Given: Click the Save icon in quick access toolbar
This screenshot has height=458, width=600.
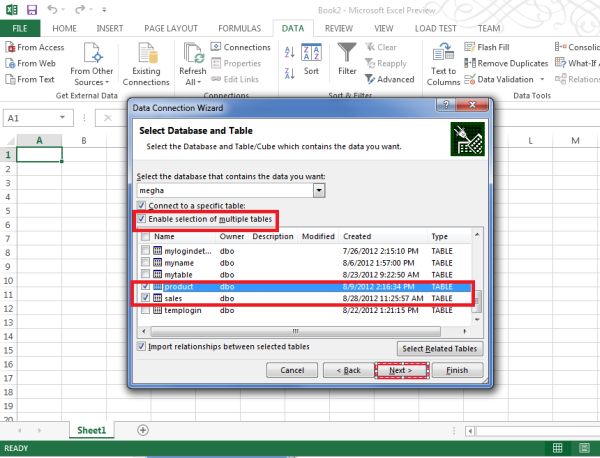Looking at the screenshot, I should (x=32, y=10).
